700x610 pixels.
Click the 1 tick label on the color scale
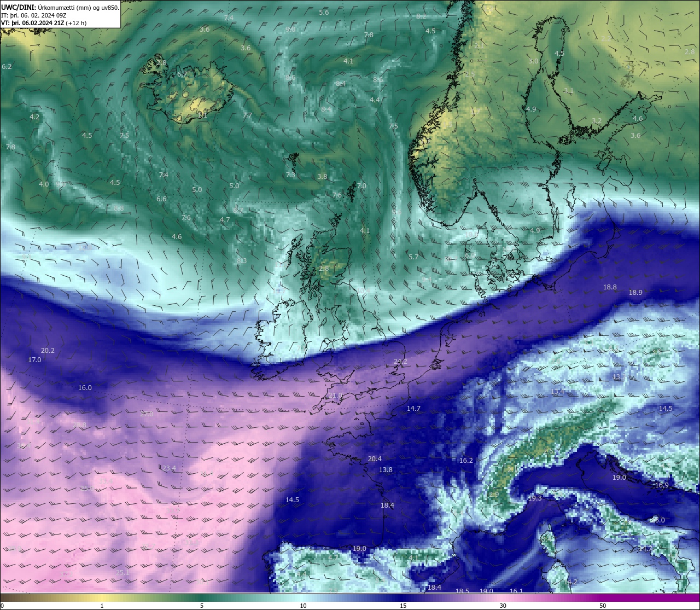102,606
